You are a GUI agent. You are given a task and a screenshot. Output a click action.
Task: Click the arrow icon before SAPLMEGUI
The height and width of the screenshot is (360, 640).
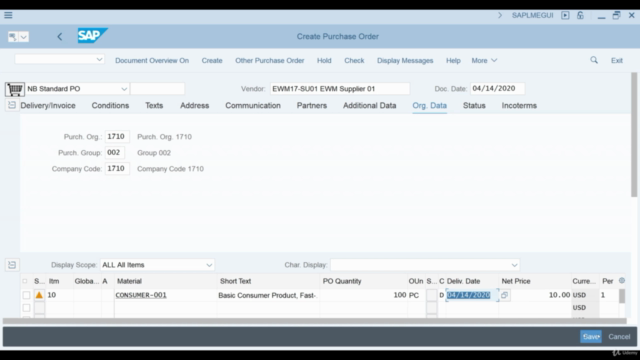pyautogui.click(x=500, y=16)
